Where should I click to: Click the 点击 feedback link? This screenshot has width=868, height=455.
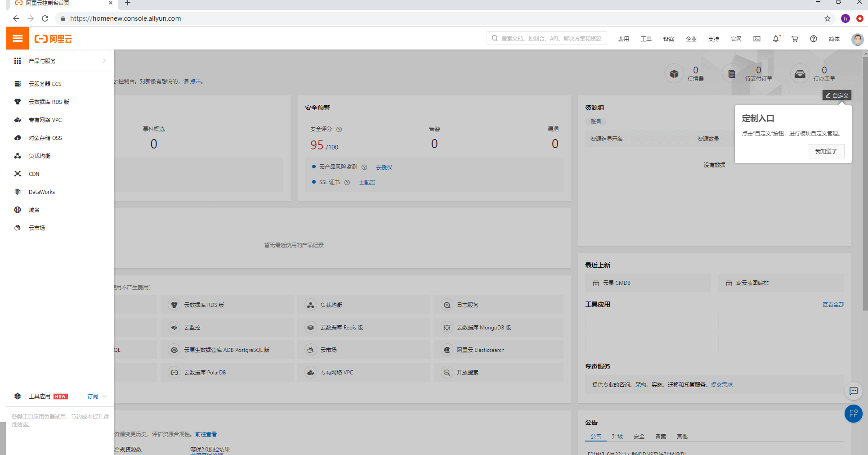196,81
